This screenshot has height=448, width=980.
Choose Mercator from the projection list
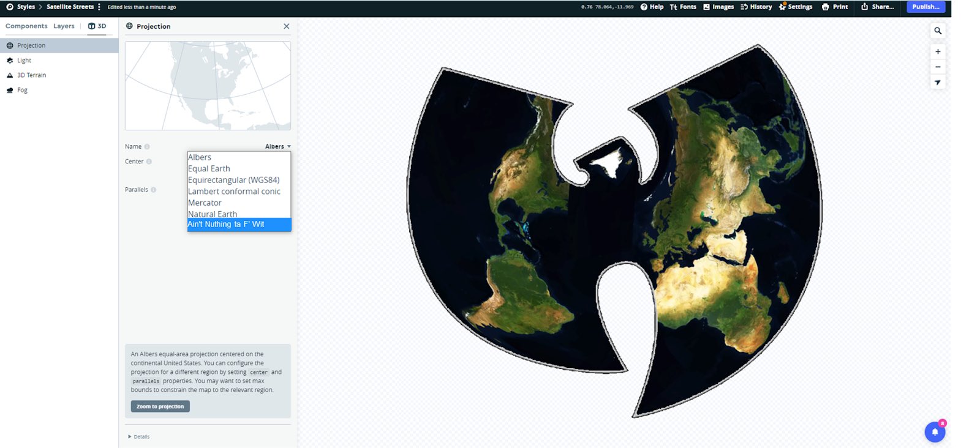(239, 203)
